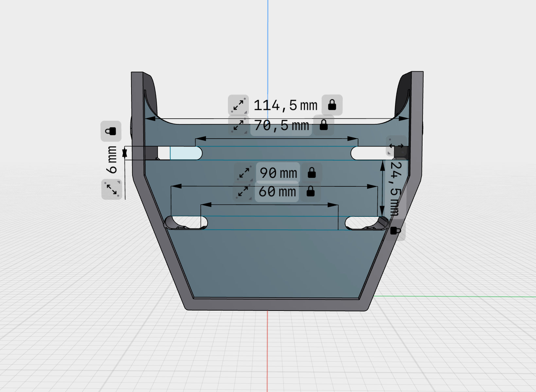Edit the 114,5 mm dimension value
Image resolution: width=536 pixels, height=392 pixels.
(x=285, y=105)
